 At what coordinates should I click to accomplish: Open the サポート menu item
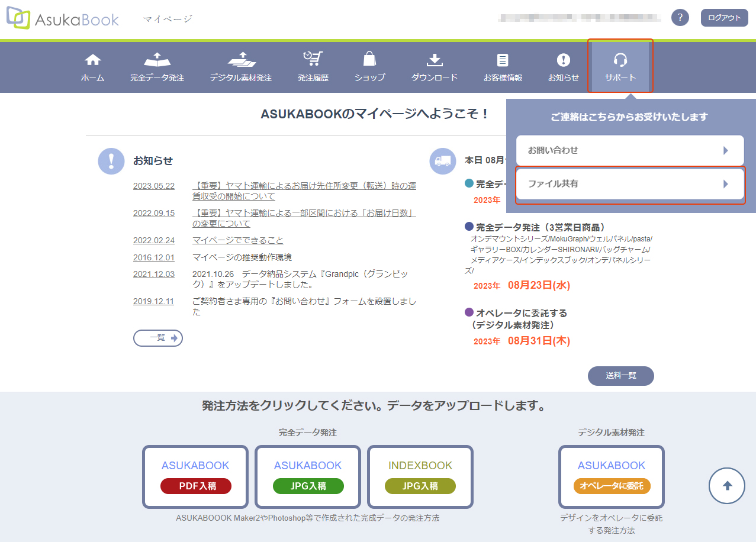(620, 65)
